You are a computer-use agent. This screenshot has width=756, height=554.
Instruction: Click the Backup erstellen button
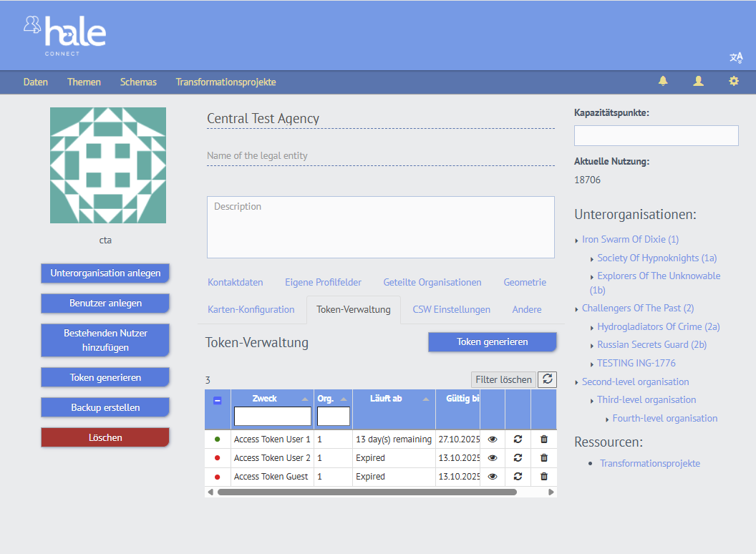tap(105, 407)
